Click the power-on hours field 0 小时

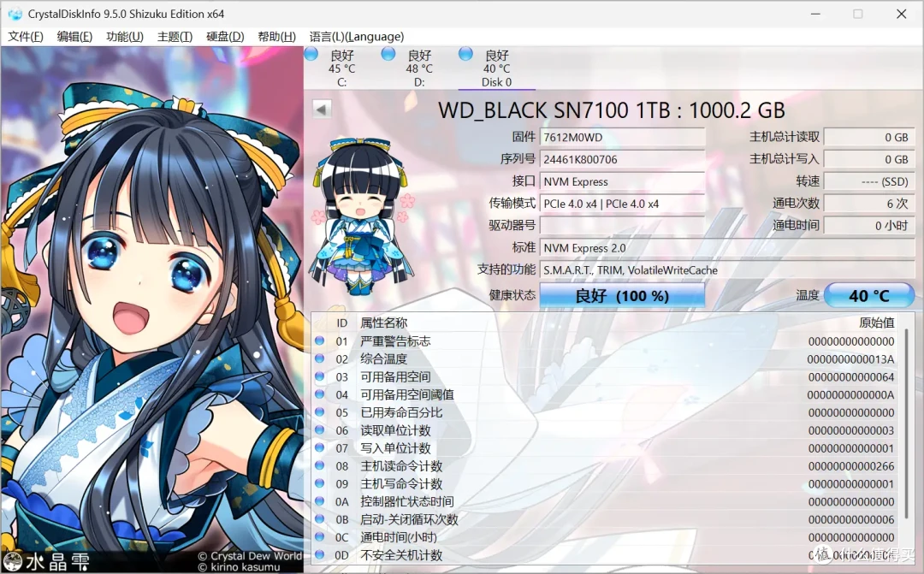point(869,226)
